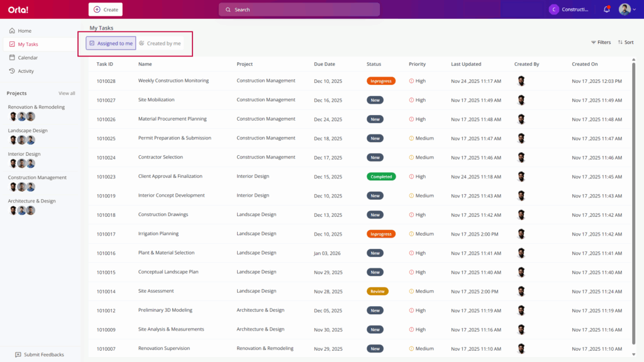The width and height of the screenshot is (644, 362).
Task: Click the Filters icon
Action: (x=594, y=43)
